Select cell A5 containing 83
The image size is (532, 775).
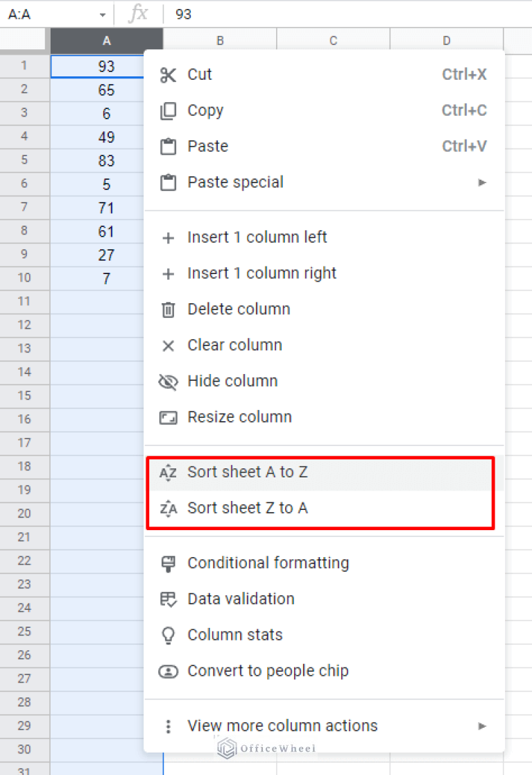coord(106,161)
